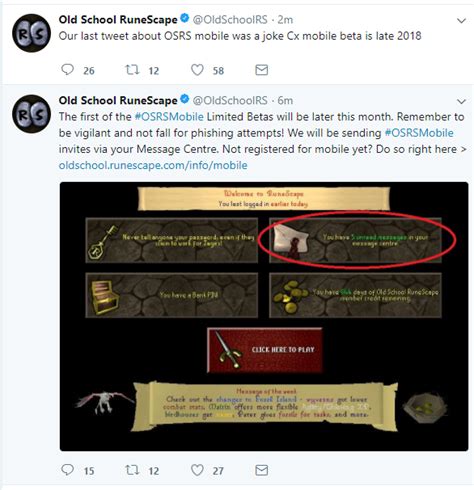Open profile picture beside the second tweet
This screenshot has width=474, height=490.
[31, 114]
